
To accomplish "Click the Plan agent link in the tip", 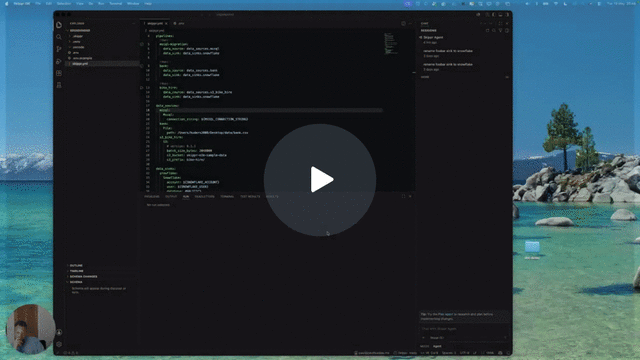I will coord(445,314).
